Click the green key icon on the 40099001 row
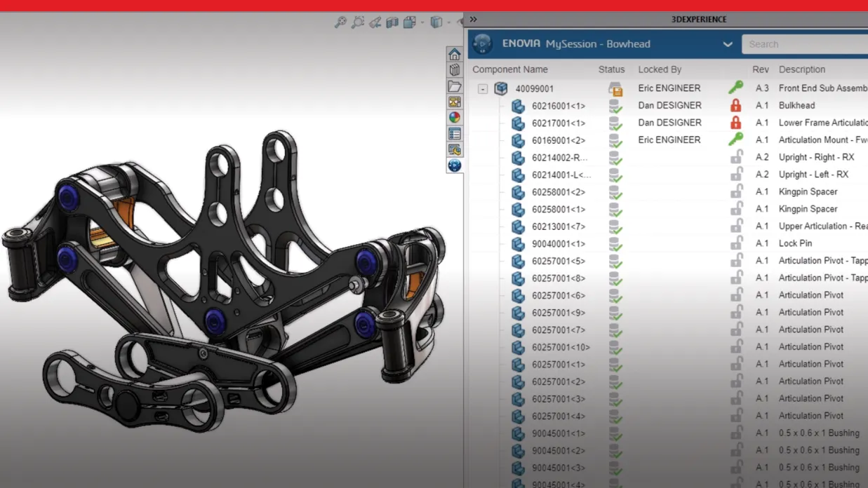 735,88
